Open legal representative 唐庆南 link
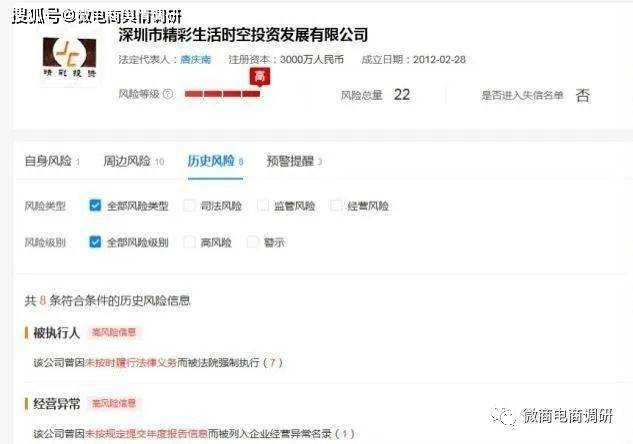633x444 pixels. tap(195, 59)
